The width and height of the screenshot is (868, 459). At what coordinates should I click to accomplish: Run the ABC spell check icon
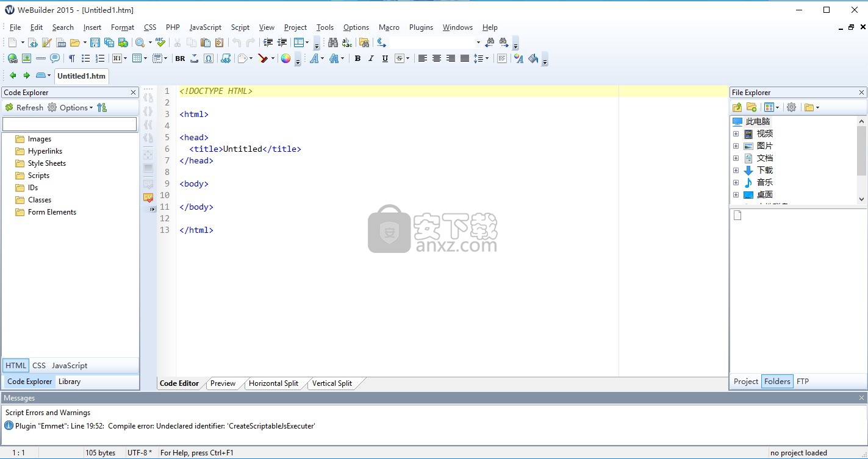coord(160,43)
